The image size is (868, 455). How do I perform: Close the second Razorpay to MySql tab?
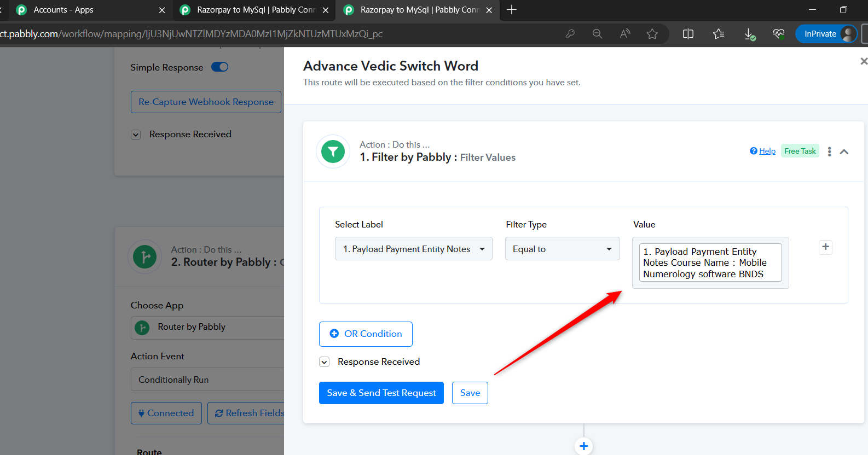326,10
